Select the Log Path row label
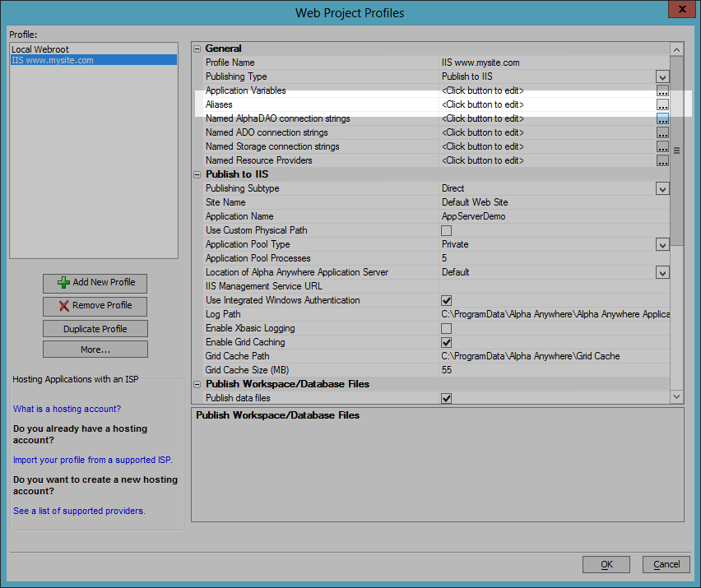The image size is (701, 588). [223, 314]
